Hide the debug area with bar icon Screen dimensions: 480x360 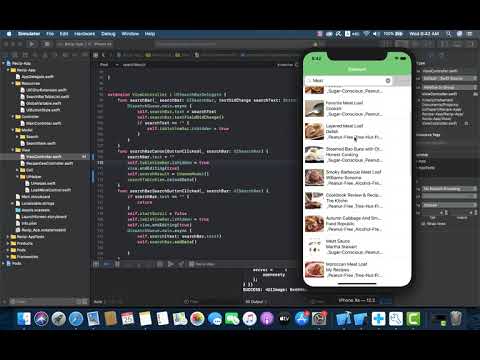click(96, 264)
